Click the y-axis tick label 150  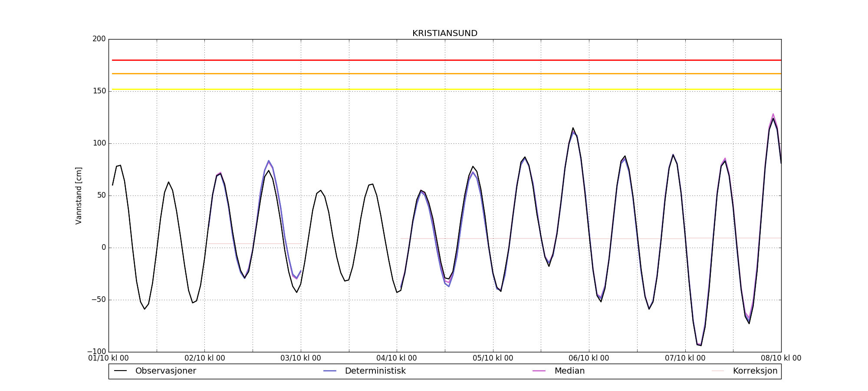point(99,91)
